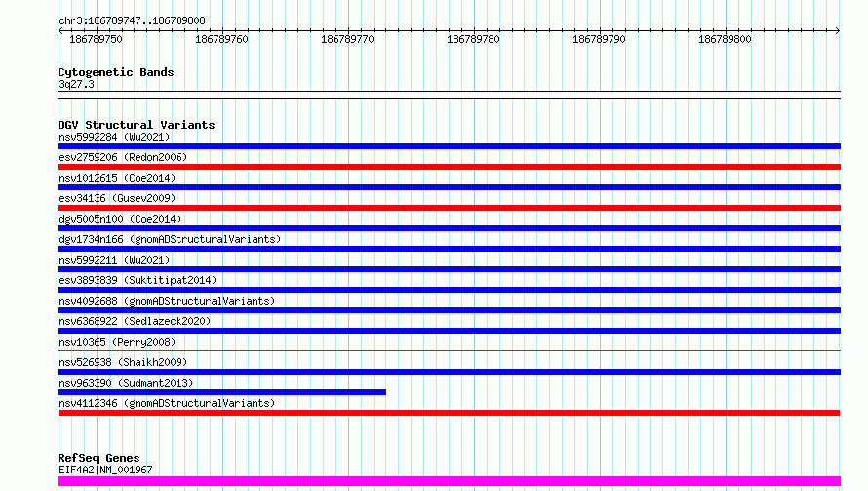Click ruler position 186789790
Viewport: 868px width, 491px height.
[x=599, y=39]
